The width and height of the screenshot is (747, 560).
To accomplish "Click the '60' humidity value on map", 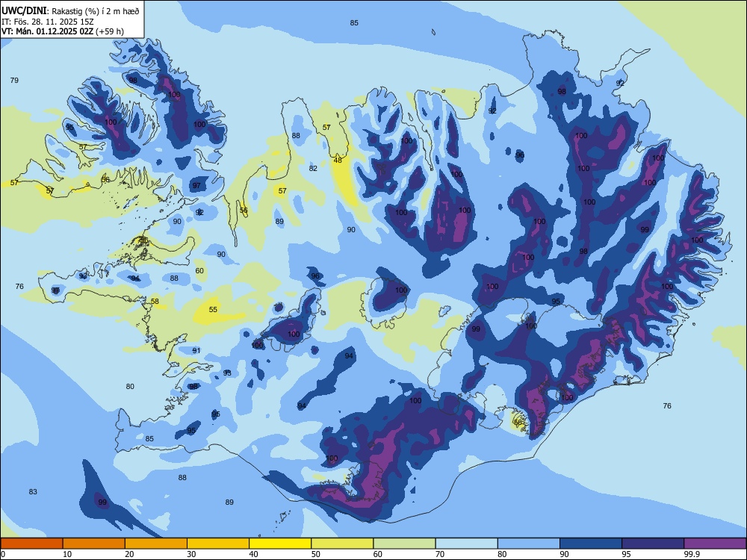I will 199,270.
